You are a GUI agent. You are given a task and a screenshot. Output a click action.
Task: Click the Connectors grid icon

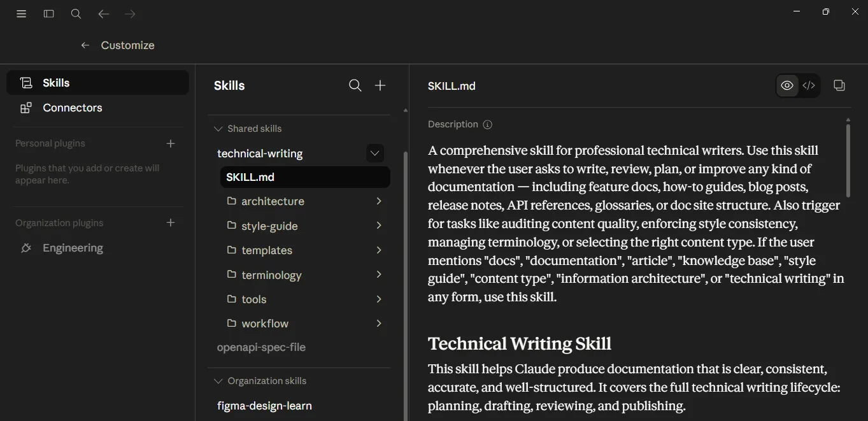point(26,108)
